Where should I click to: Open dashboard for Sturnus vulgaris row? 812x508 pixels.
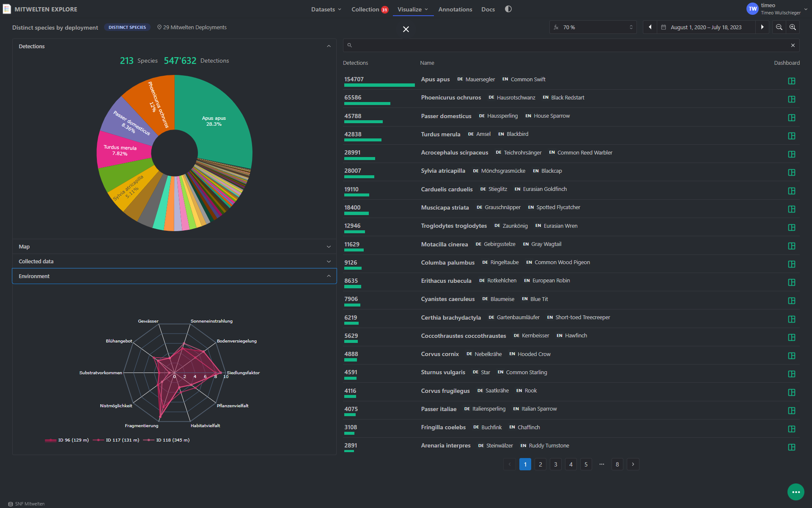point(792,374)
